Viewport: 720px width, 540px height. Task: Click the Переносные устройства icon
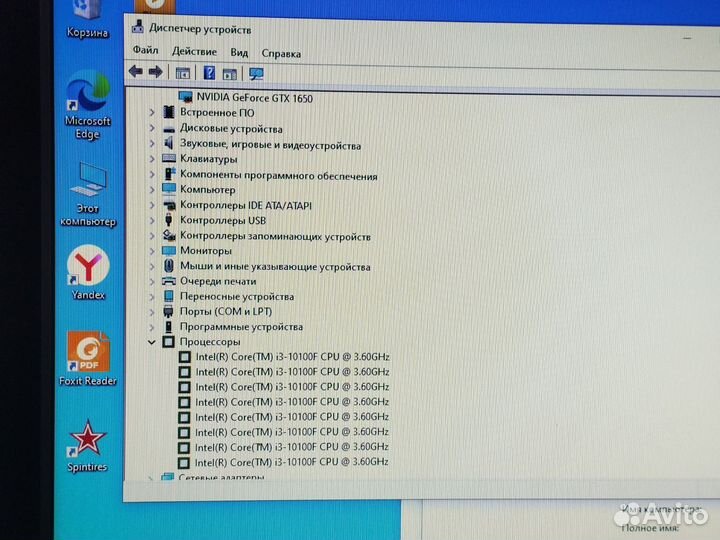[x=169, y=296]
